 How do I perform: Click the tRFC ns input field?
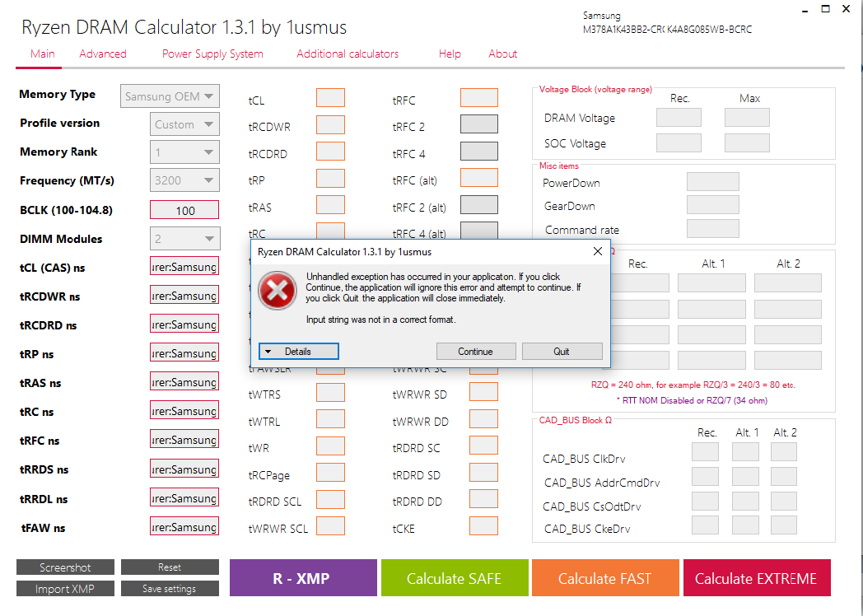(184, 439)
